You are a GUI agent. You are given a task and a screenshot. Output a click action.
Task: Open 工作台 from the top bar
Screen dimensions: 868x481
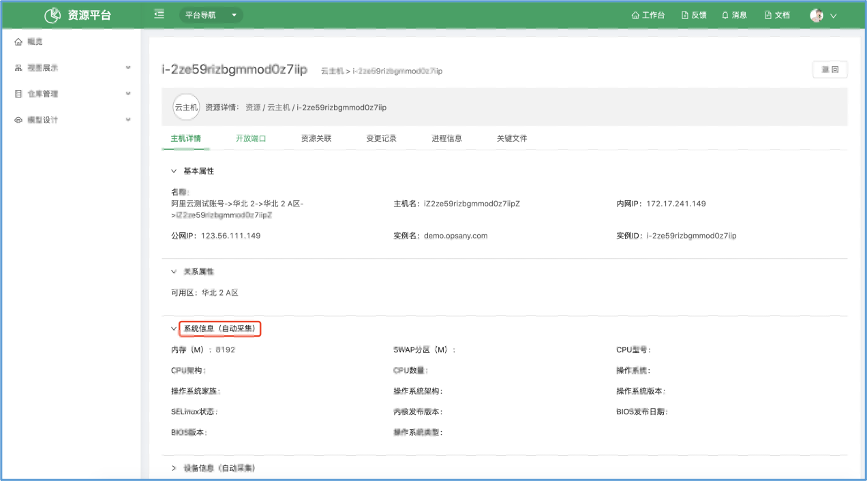point(648,16)
